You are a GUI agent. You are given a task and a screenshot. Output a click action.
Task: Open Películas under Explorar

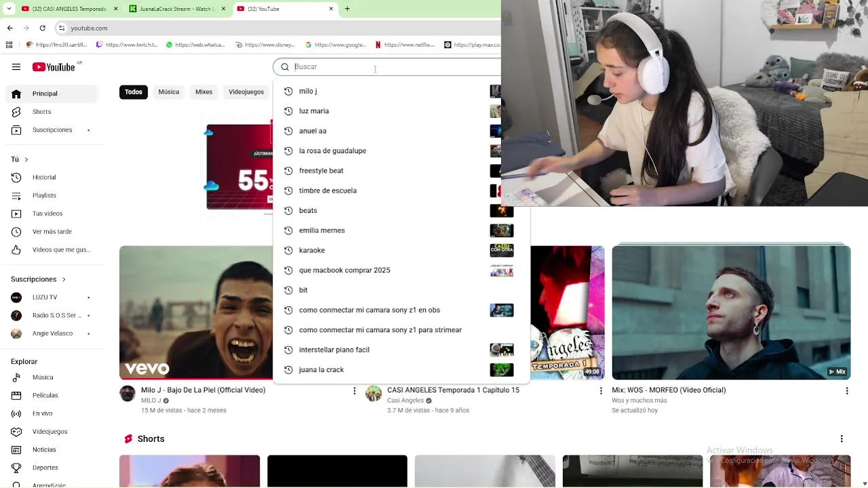point(52,395)
